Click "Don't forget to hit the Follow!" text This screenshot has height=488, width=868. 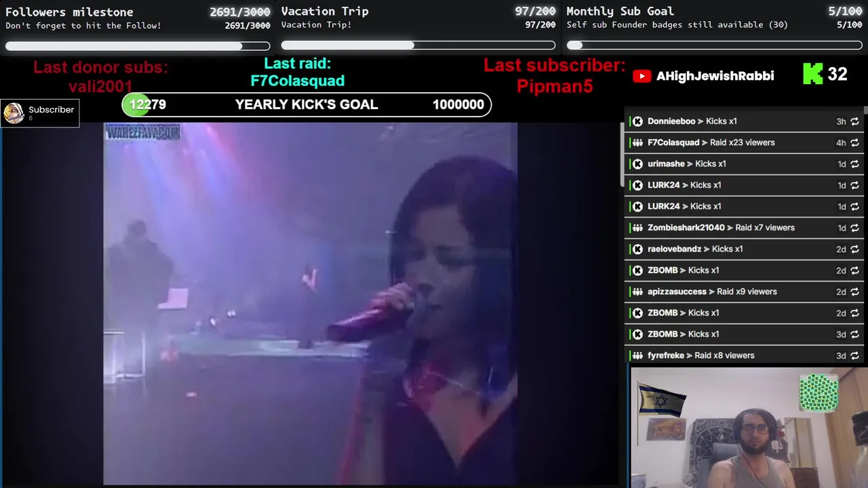click(83, 26)
